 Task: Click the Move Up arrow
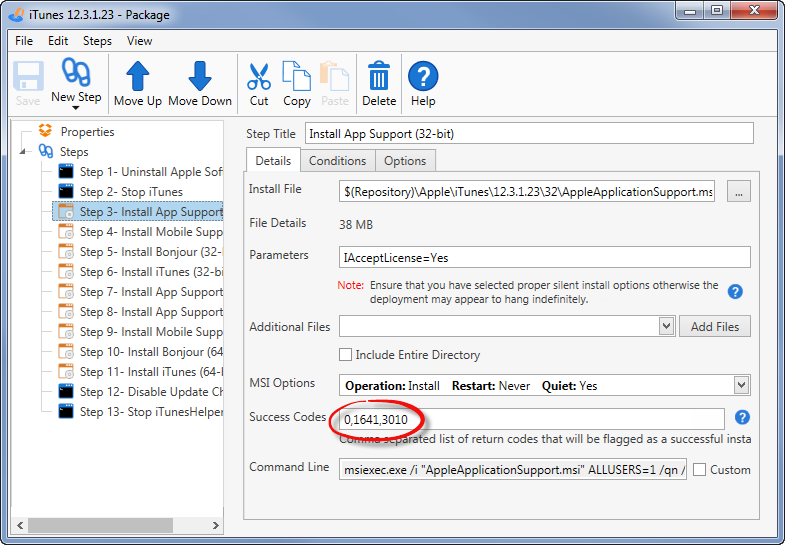tap(138, 76)
